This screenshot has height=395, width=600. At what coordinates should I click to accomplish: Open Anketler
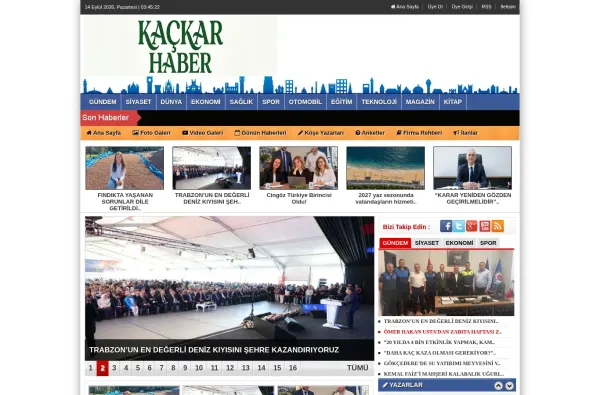point(370,133)
